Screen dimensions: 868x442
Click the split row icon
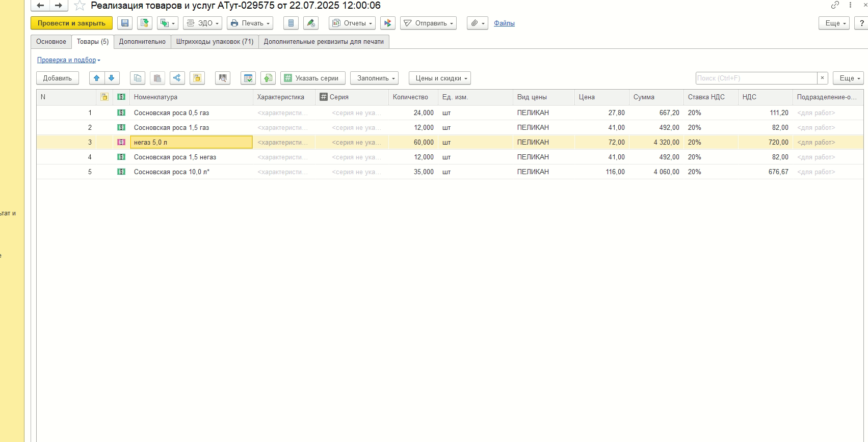(x=177, y=78)
